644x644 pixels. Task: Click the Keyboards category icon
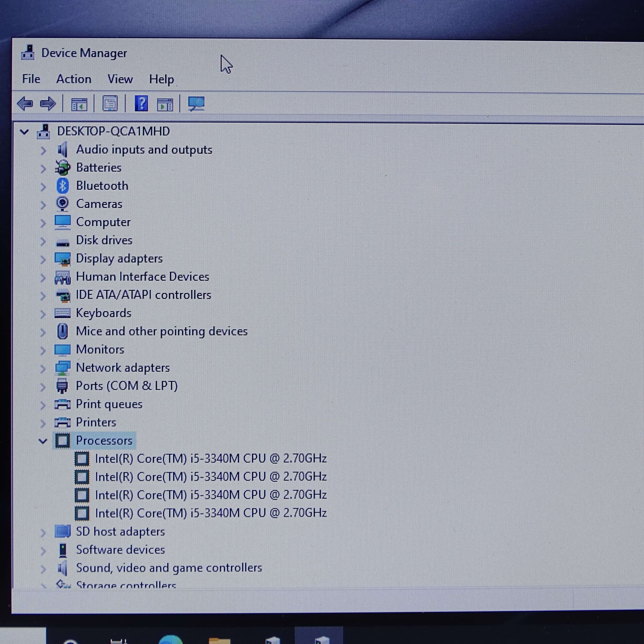pyautogui.click(x=63, y=313)
